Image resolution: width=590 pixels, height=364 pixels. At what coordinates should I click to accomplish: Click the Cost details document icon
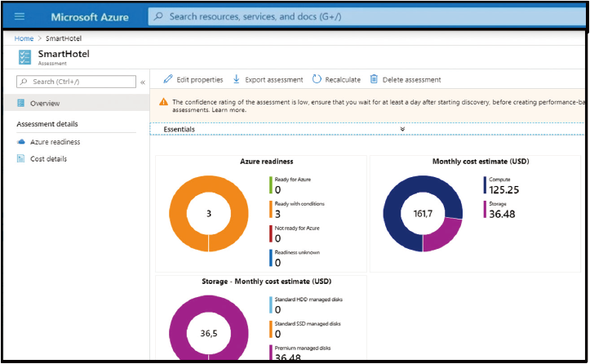click(20, 159)
